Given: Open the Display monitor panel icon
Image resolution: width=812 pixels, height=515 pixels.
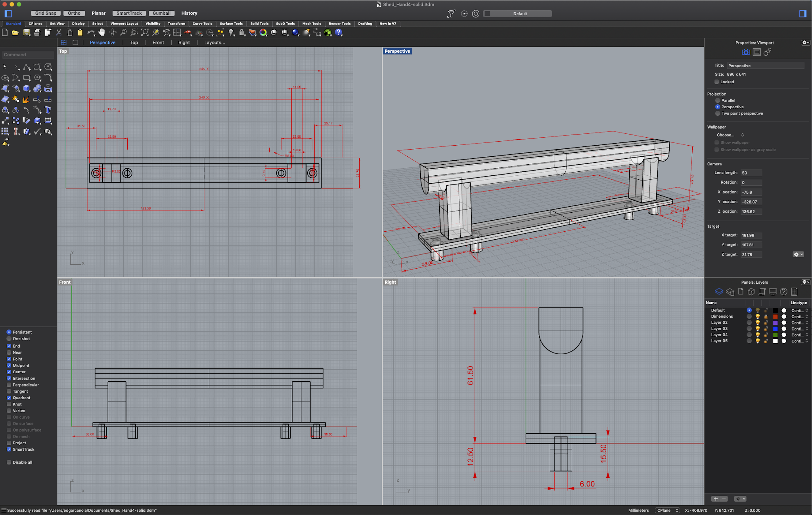Looking at the screenshot, I should [x=773, y=292].
